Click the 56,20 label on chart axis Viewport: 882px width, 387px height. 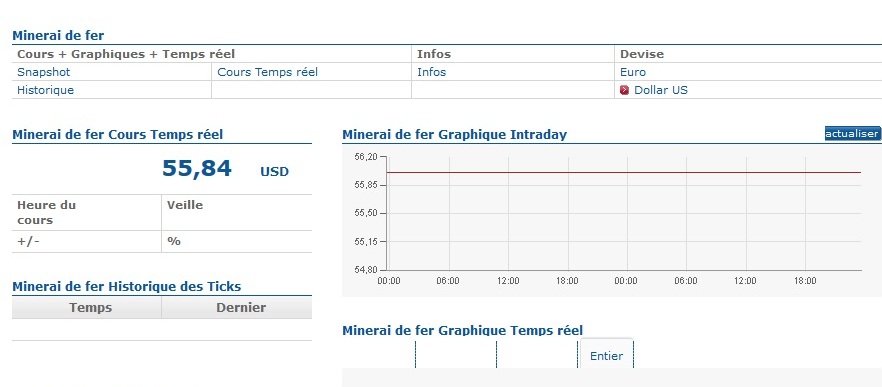pos(366,157)
